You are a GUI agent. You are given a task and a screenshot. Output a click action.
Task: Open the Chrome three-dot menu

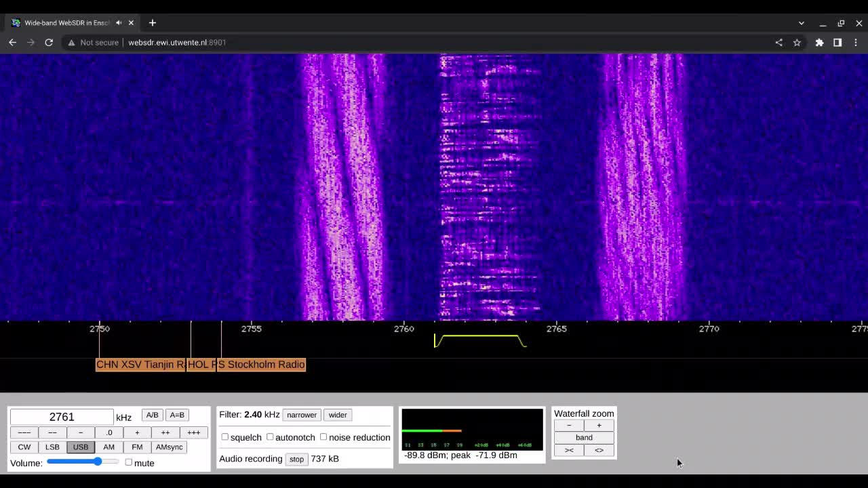tap(856, 42)
